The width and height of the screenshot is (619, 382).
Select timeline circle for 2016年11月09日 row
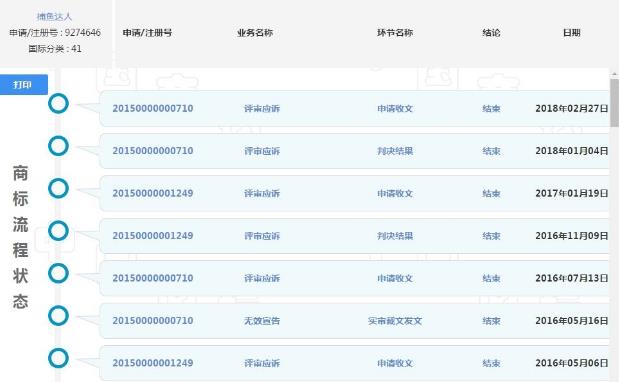[58, 231]
